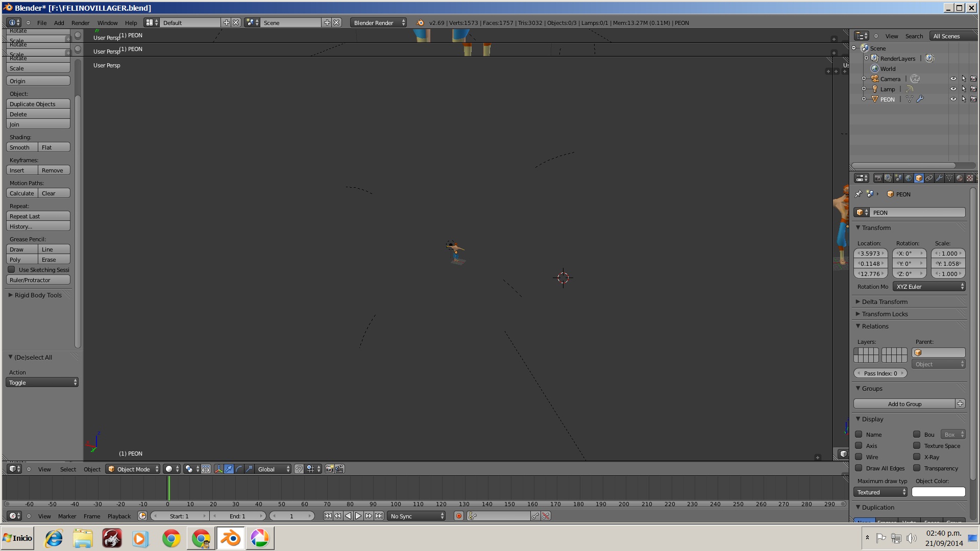This screenshot has width=980, height=551.
Task: Toggle PEON visibility eye in outliner
Action: click(x=953, y=99)
